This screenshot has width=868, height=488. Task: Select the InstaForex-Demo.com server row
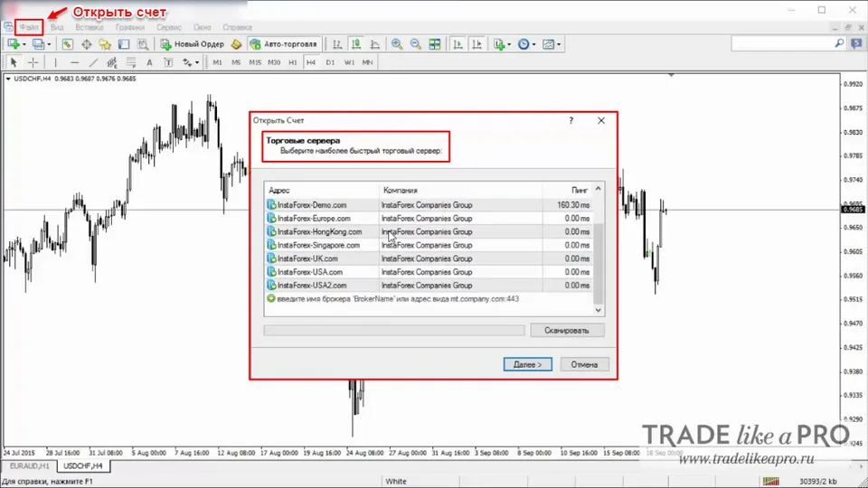429,205
